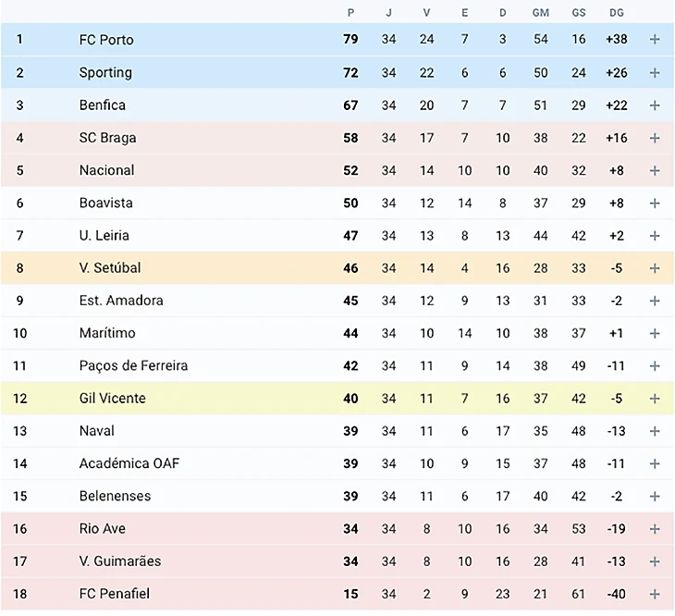Show more for U. Leiria row
Image resolution: width=675 pixels, height=616 pixels.
655,236
